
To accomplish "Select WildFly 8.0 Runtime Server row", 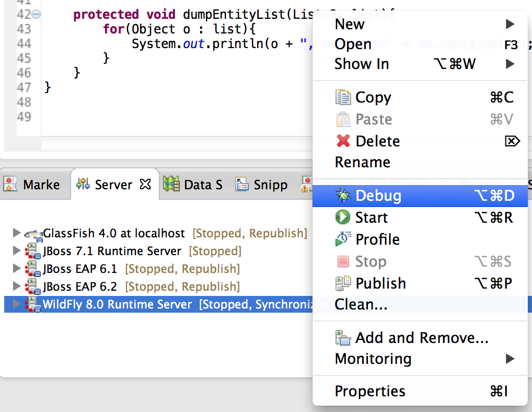I will coord(158,304).
